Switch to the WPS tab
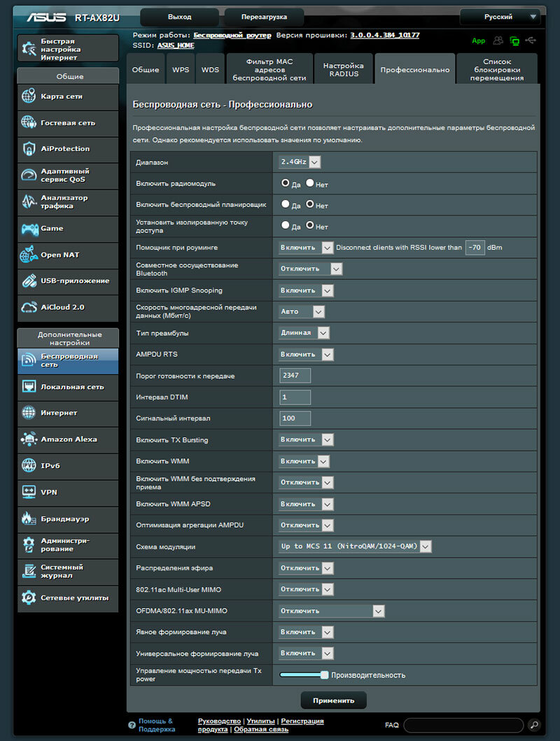 181,69
